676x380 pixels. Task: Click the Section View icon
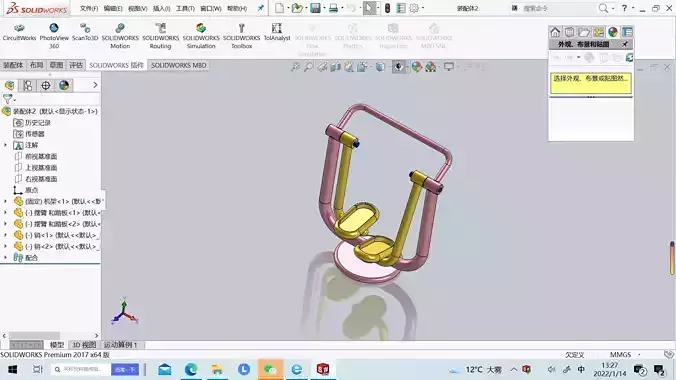(335, 67)
